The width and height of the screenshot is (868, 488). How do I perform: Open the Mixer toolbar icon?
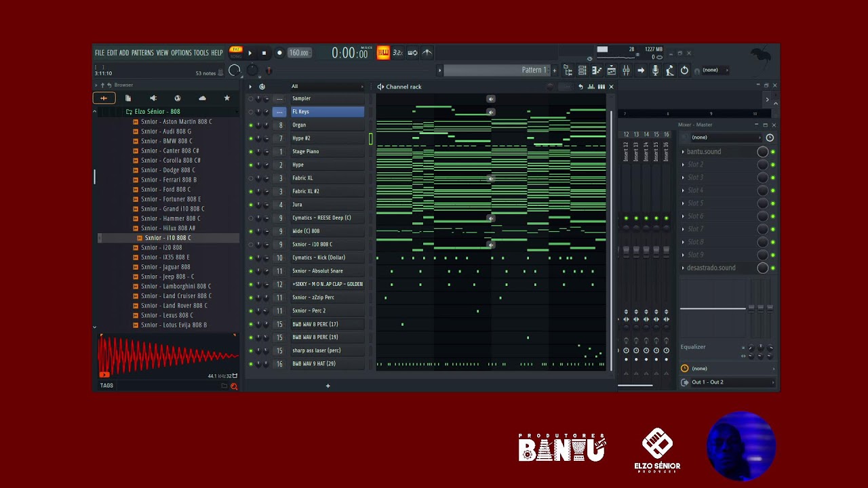click(x=626, y=70)
